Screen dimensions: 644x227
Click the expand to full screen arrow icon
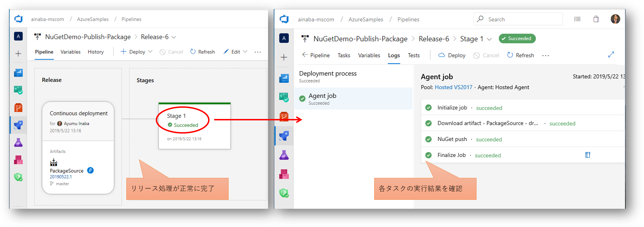(x=611, y=54)
